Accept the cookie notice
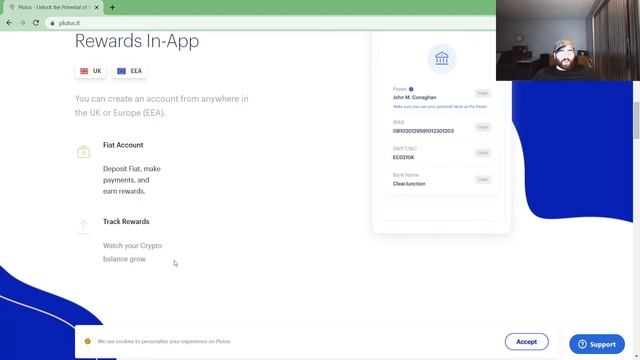The width and height of the screenshot is (640, 360). pos(527,342)
